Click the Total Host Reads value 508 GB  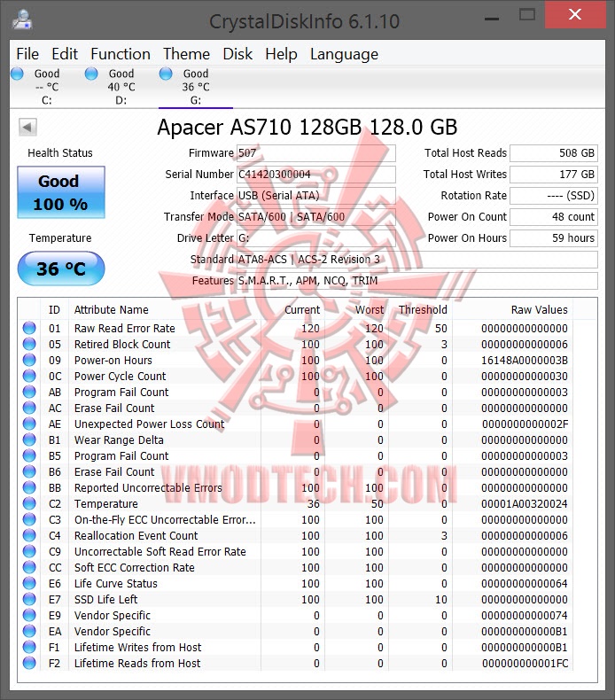(554, 153)
